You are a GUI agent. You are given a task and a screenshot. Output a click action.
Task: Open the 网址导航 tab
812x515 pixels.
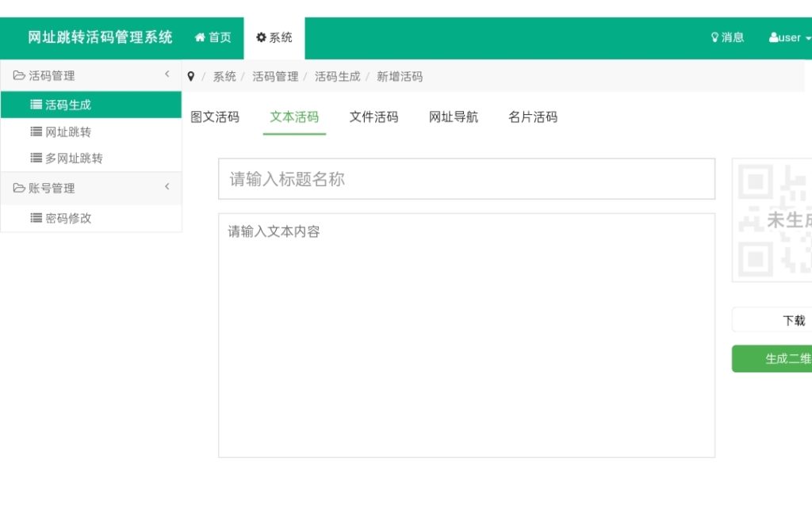point(454,117)
